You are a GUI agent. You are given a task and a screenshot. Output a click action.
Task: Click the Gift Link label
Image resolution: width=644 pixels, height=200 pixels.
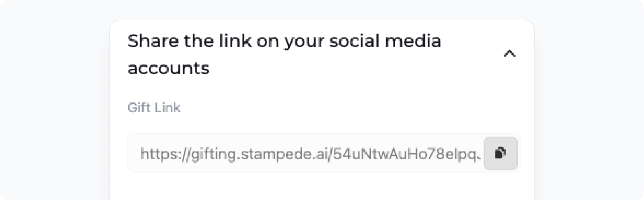154,108
